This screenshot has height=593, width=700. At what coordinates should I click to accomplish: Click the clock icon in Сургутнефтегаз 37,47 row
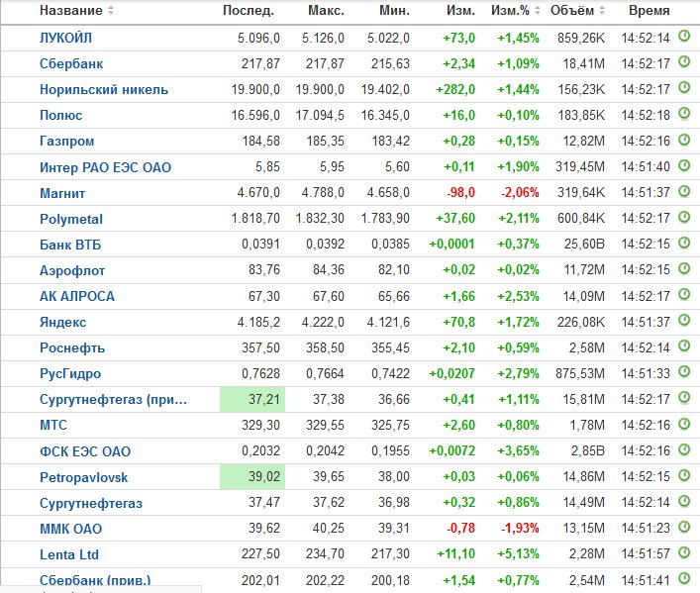click(684, 502)
